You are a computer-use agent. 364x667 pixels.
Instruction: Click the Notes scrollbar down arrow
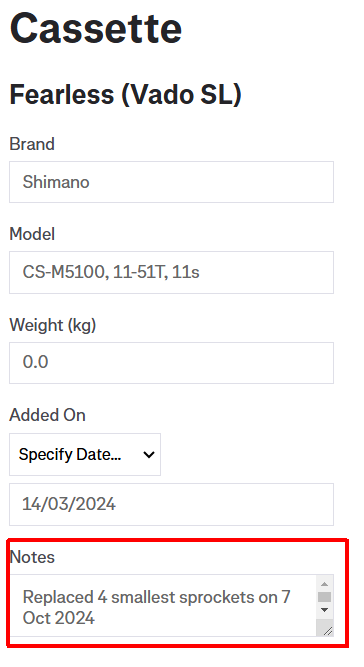(324, 610)
